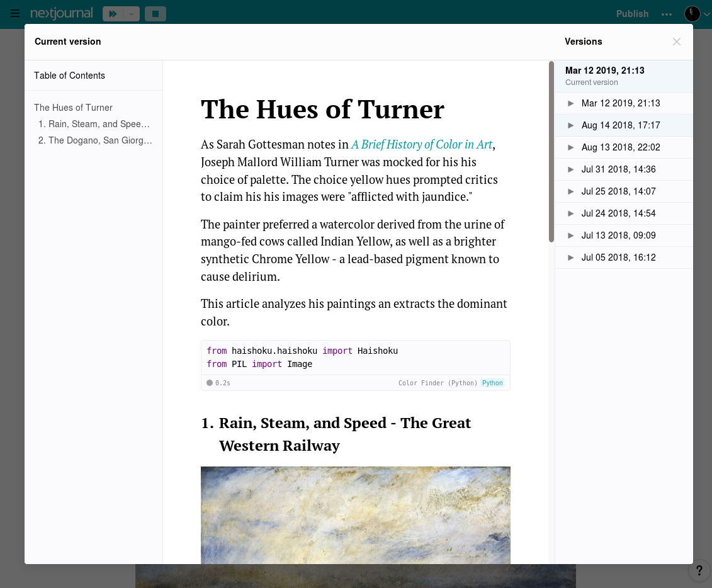Go to The Hues of Turner in contents
The height and width of the screenshot is (588, 712).
point(73,108)
